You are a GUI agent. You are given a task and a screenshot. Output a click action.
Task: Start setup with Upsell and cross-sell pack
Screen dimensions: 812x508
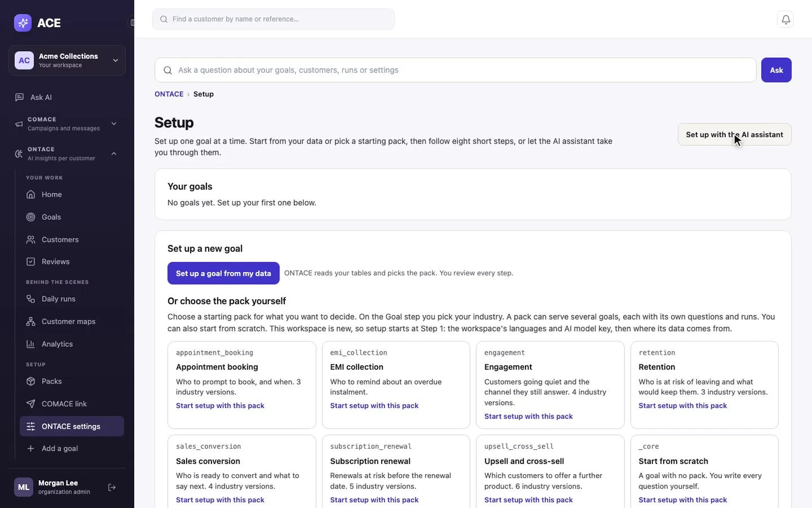point(528,500)
